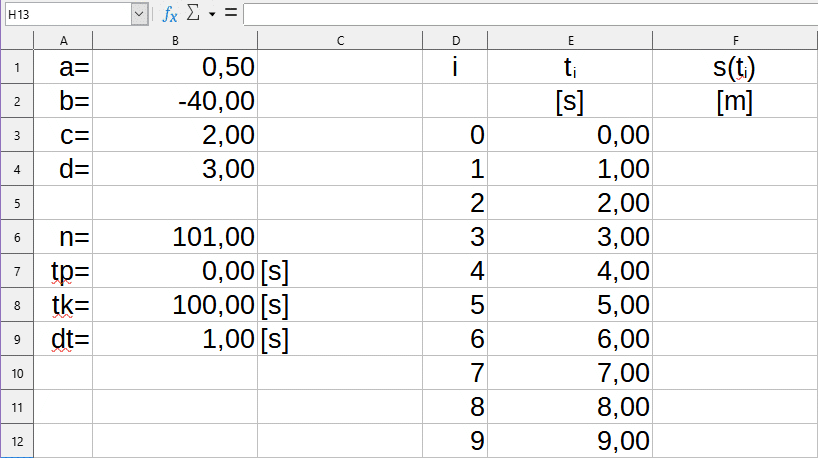Viewport: 818px width, 458px height.
Task: Click the cell labeled tk=
Action: pyautogui.click(x=63, y=305)
